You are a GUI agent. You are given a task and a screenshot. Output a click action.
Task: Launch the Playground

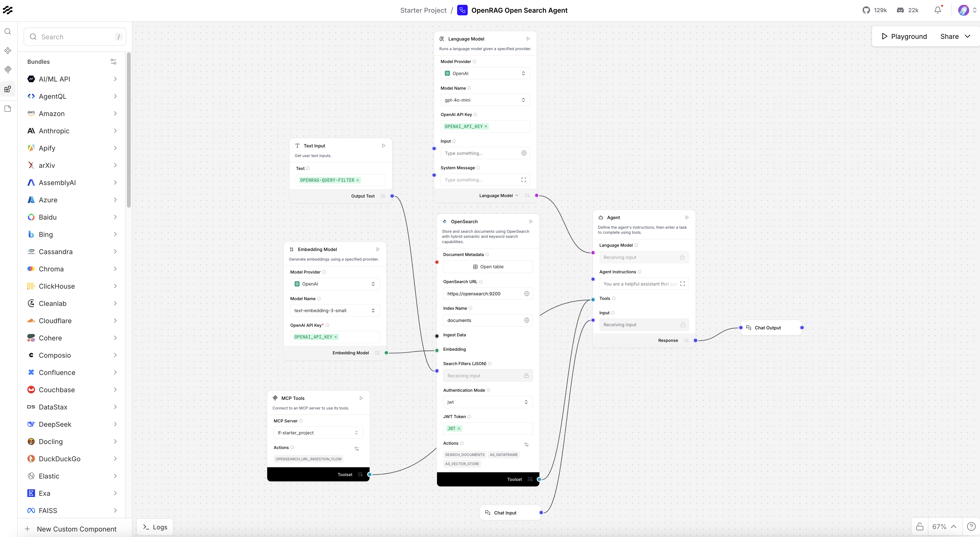tap(904, 36)
